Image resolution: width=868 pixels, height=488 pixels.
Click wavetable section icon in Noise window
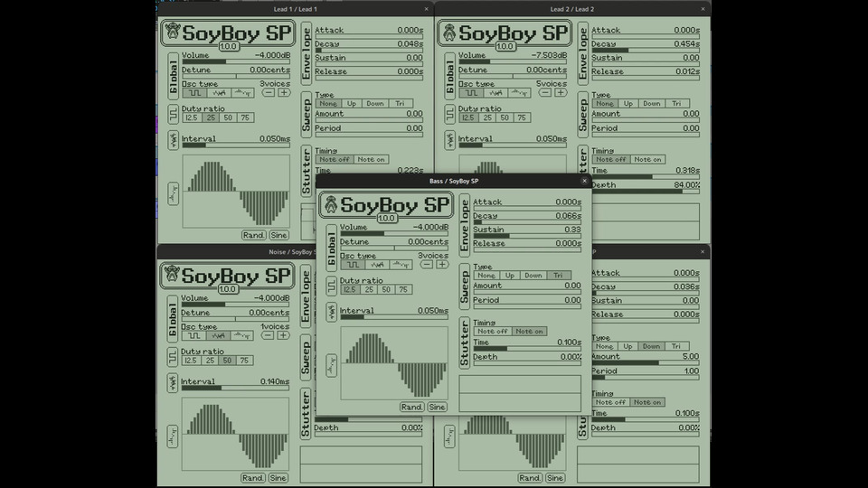point(172,436)
